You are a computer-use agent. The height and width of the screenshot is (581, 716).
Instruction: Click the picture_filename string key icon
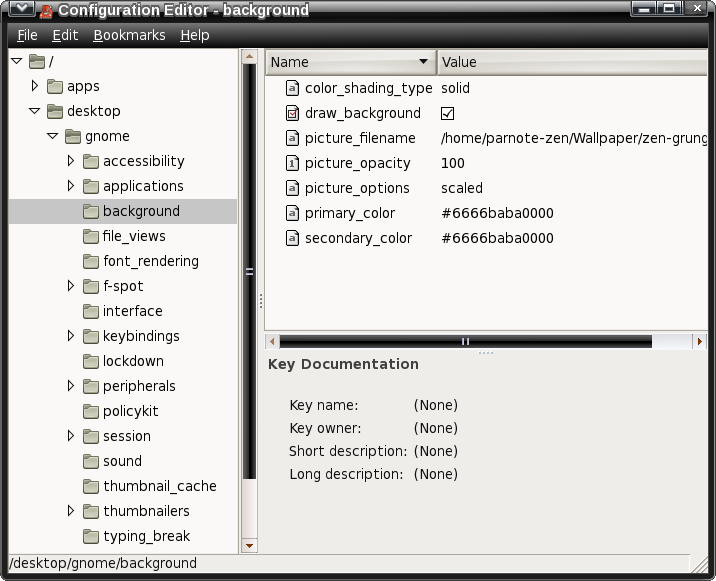pos(292,138)
